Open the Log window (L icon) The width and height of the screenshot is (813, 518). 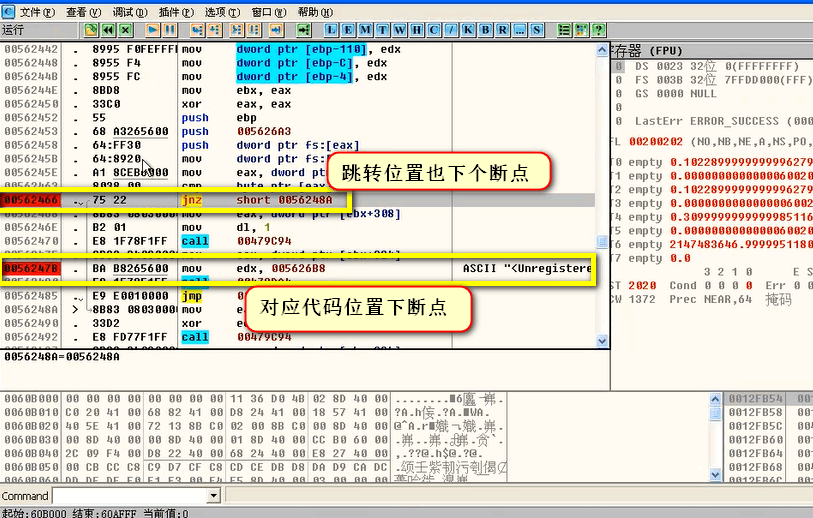point(331,30)
